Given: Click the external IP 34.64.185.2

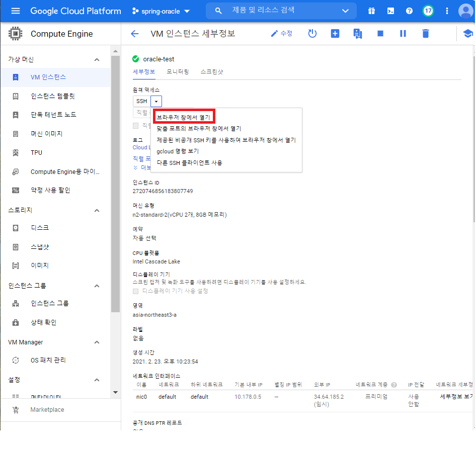Looking at the screenshot, I should (329, 397).
